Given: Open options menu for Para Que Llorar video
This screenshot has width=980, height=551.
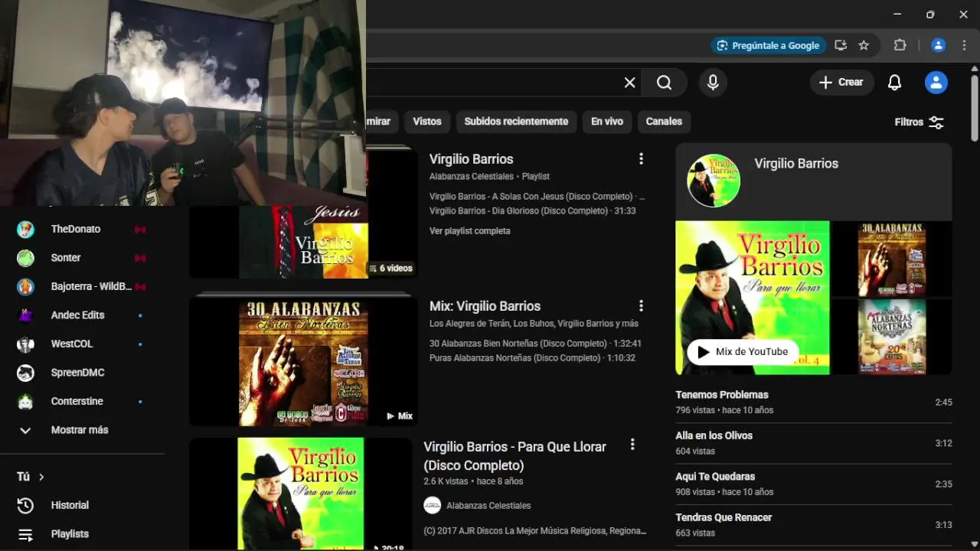Looking at the screenshot, I should click(x=632, y=445).
